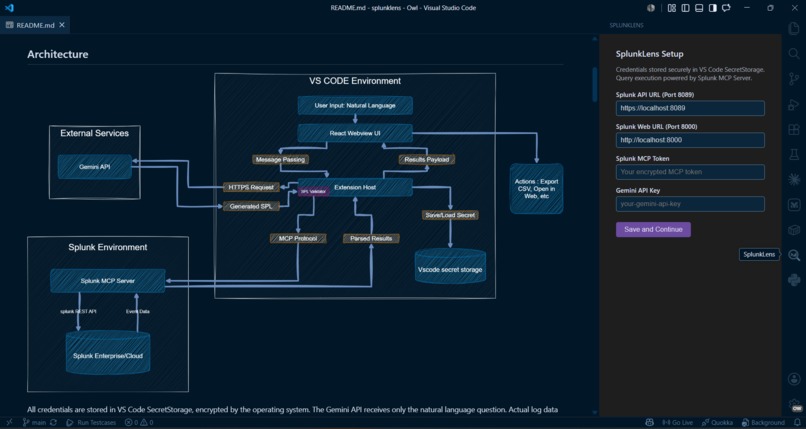Click the Actions: Export CSV box
This screenshot has width=806, height=429.
(537, 189)
